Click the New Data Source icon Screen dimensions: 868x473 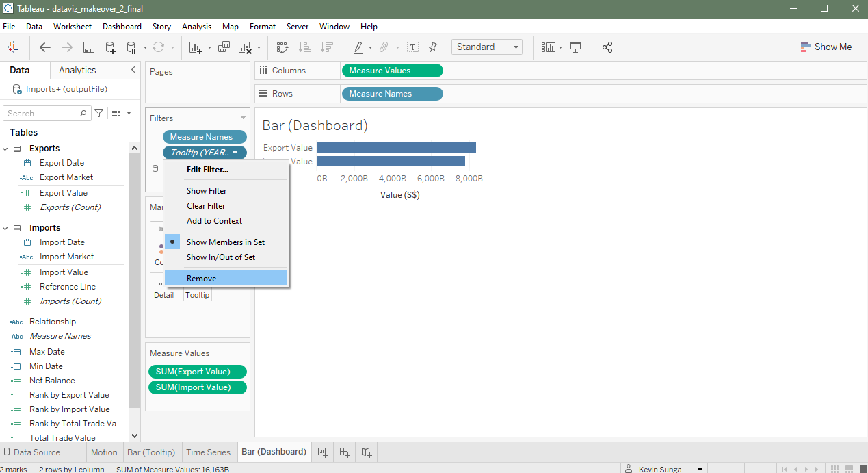[110, 47]
